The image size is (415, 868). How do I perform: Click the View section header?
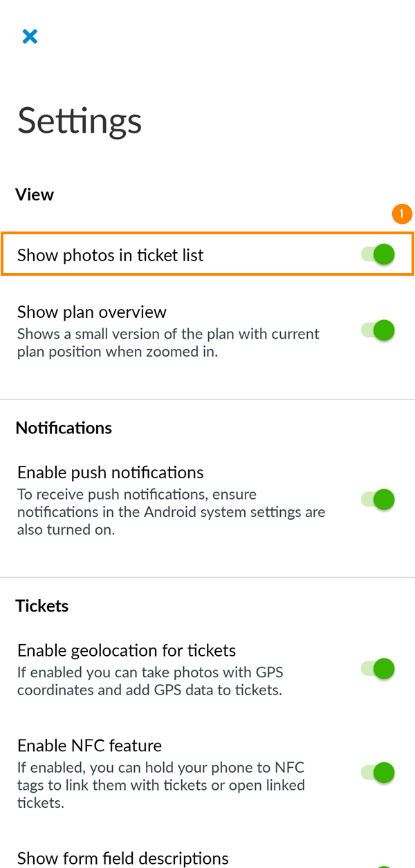click(35, 194)
